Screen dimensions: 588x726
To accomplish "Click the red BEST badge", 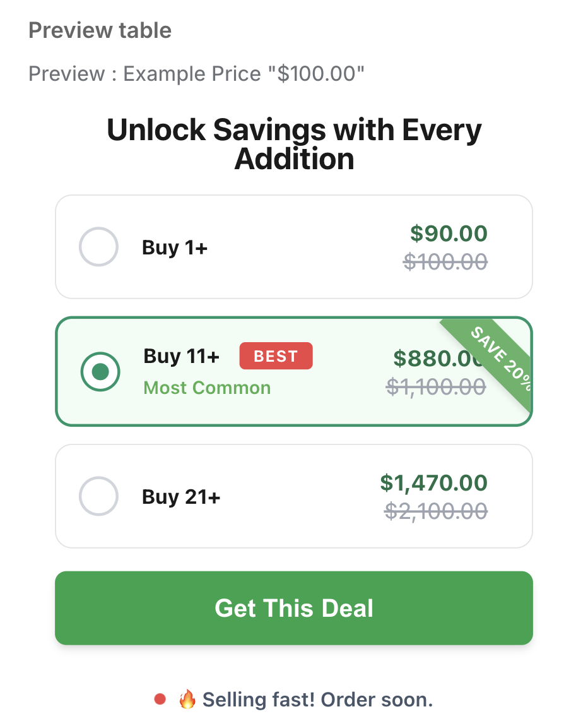I will pyautogui.click(x=276, y=356).
